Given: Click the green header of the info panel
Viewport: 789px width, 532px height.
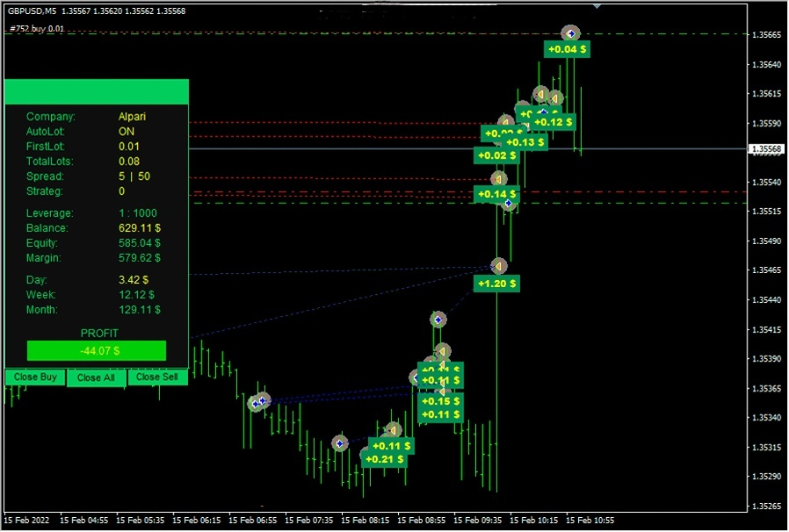Looking at the screenshot, I should tap(97, 92).
